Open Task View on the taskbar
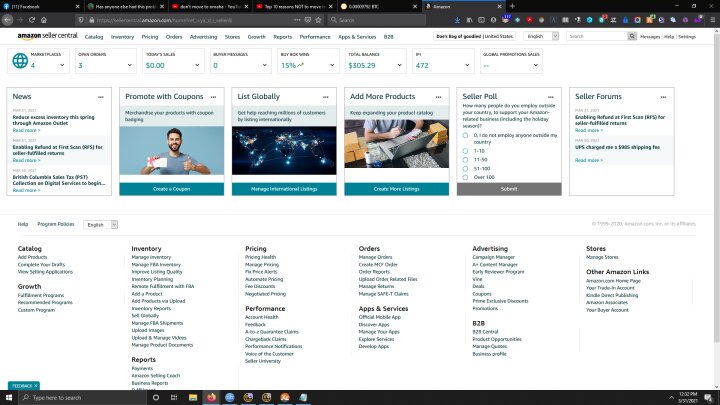720x405 pixels. (x=174, y=398)
